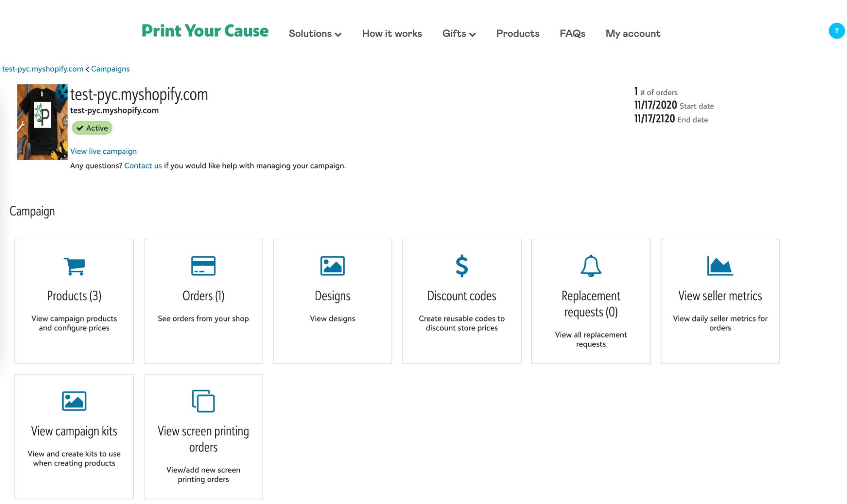Click 'View campaign products and configure prices'
This screenshot has width=847, height=504.
point(74,323)
